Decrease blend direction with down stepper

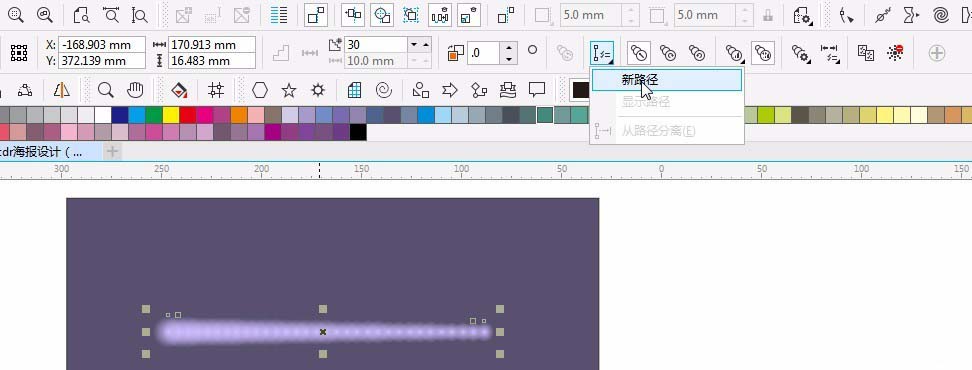[x=508, y=59]
